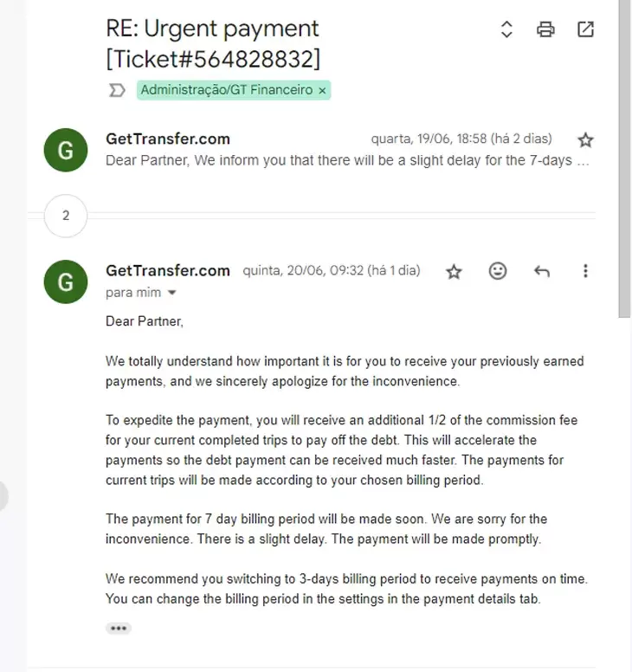The width and height of the screenshot is (632, 672).
Task: Remove the Administração/GT Financeiro label
Action: pyautogui.click(x=323, y=90)
